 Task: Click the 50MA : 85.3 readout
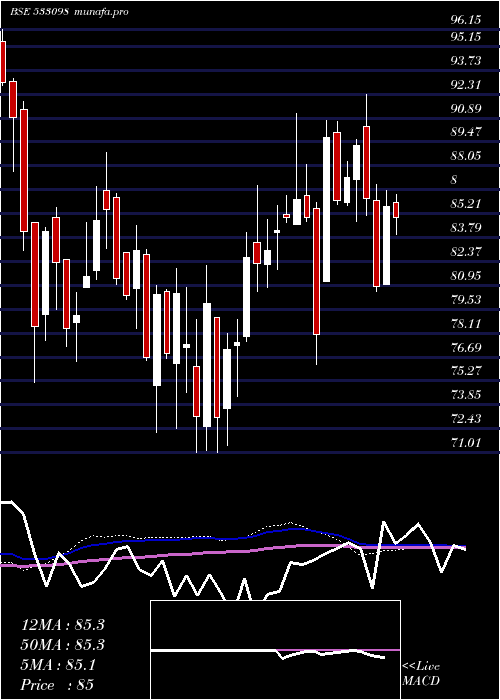tap(62, 645)
